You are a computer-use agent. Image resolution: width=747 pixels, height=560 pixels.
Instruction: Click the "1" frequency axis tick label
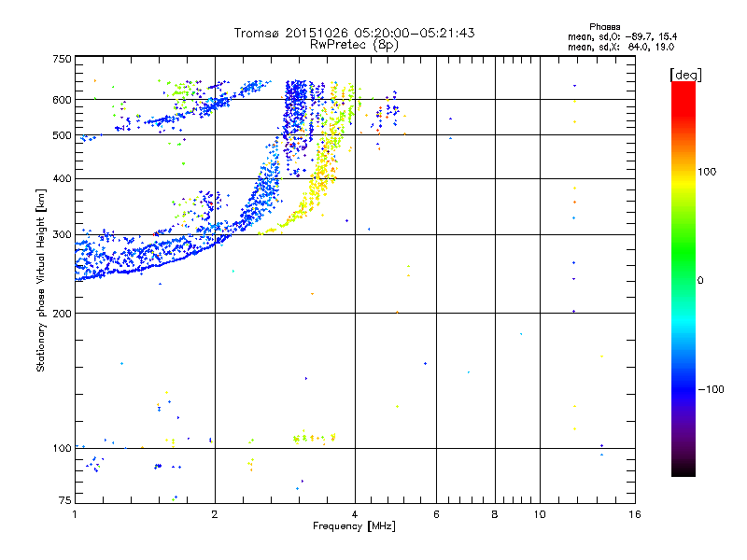[75, 514]
